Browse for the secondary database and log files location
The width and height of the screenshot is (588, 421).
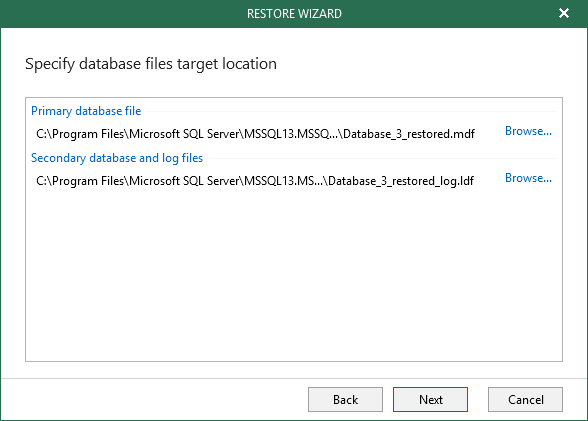[528, 178]
